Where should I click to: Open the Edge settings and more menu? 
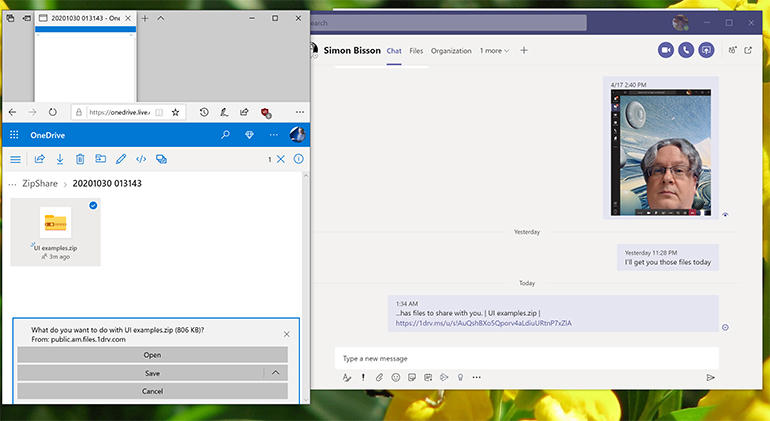tap(300, 112)
